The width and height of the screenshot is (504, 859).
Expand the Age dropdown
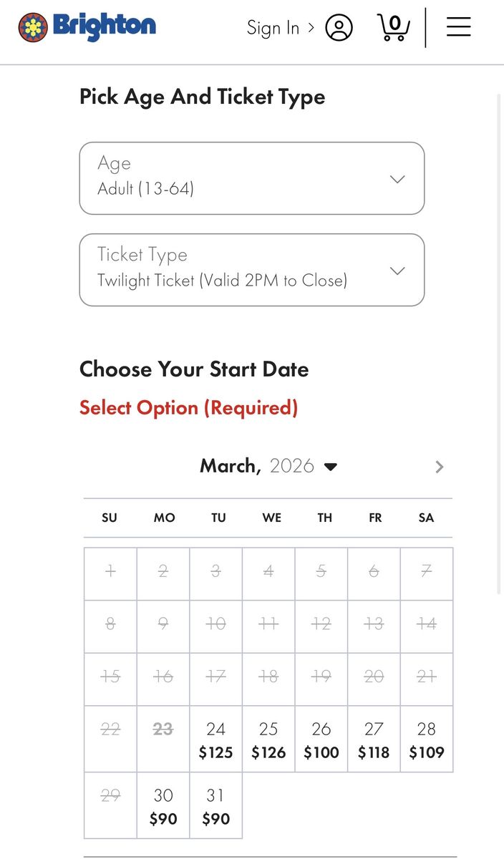[252, 178]
